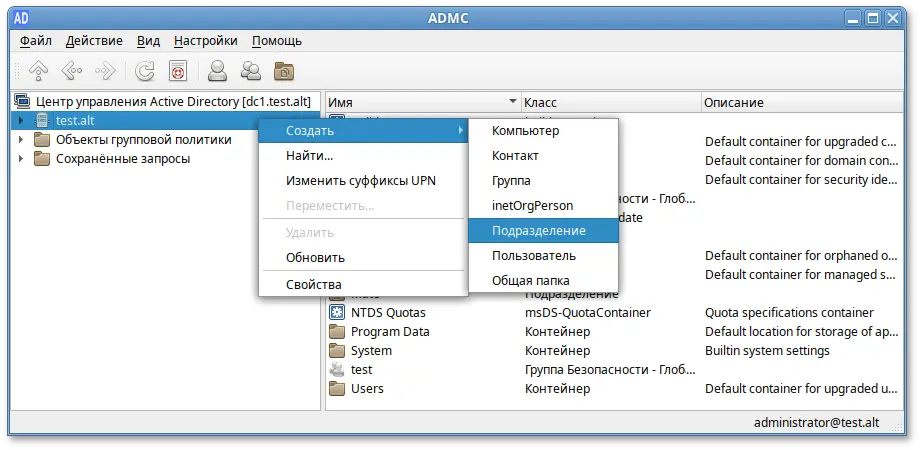Click administrator@test.alt in status bar
Image resolution: width=920 pixels, height=450 pixels.
click(x=817, y=422)
